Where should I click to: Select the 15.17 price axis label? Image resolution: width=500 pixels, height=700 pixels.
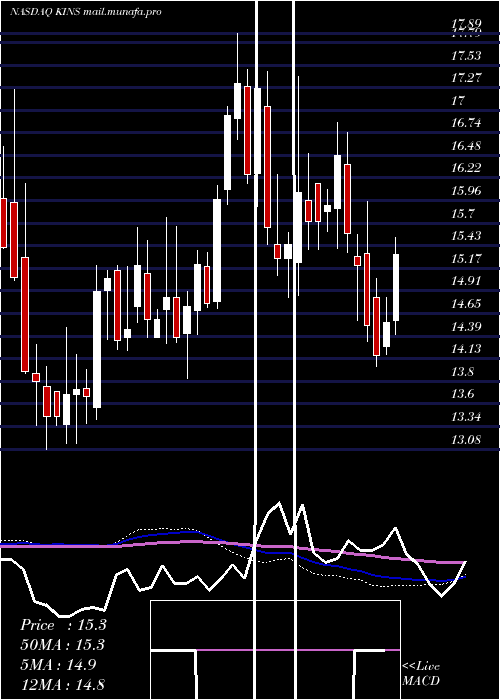pos(467,259)
